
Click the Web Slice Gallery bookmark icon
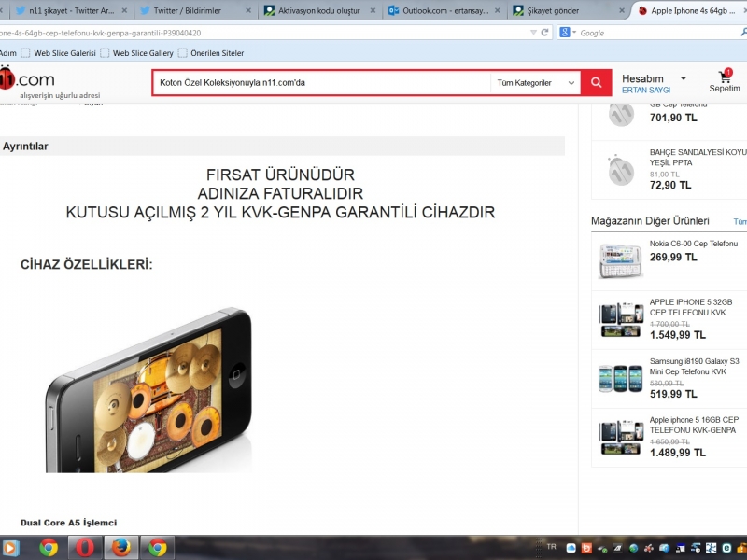click(105, 53)
